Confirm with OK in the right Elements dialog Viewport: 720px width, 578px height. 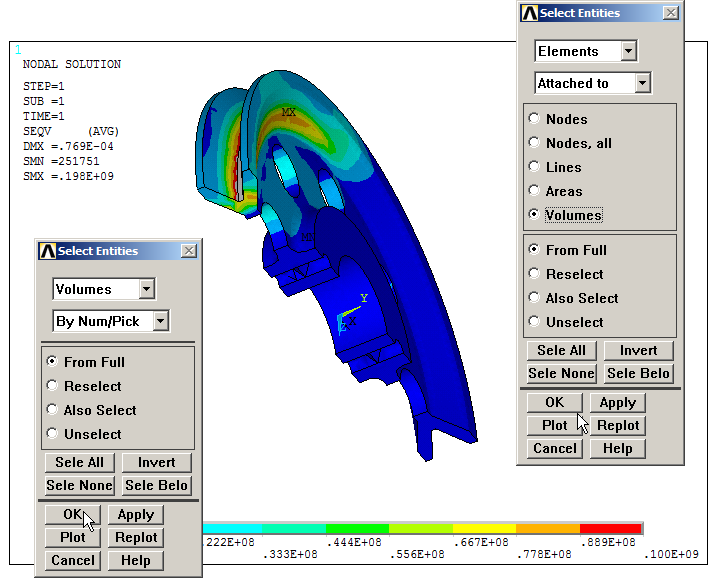554,402
